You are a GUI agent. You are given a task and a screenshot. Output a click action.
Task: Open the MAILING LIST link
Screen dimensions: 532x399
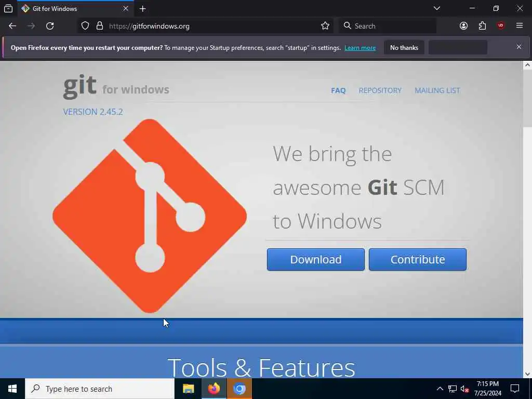(437, 90)
